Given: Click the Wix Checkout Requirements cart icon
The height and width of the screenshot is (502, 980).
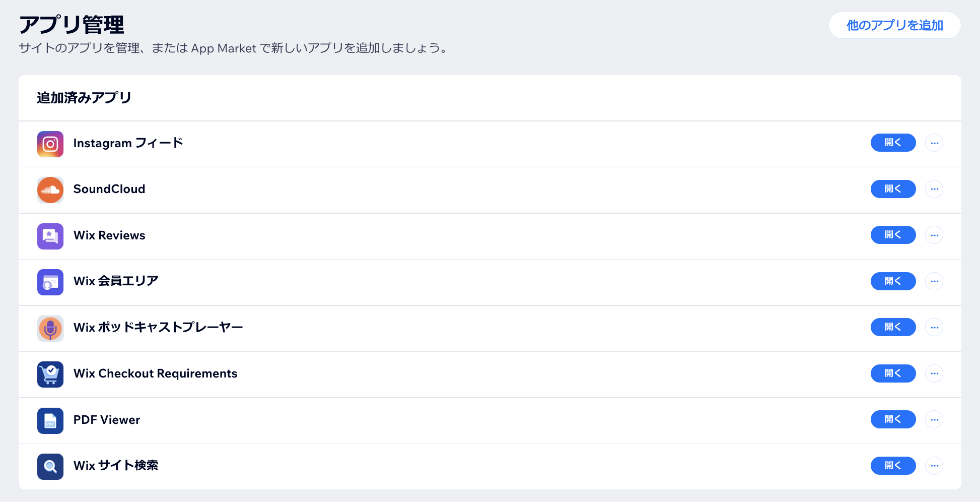Looking at the screenshot, I should coord(50,374).
